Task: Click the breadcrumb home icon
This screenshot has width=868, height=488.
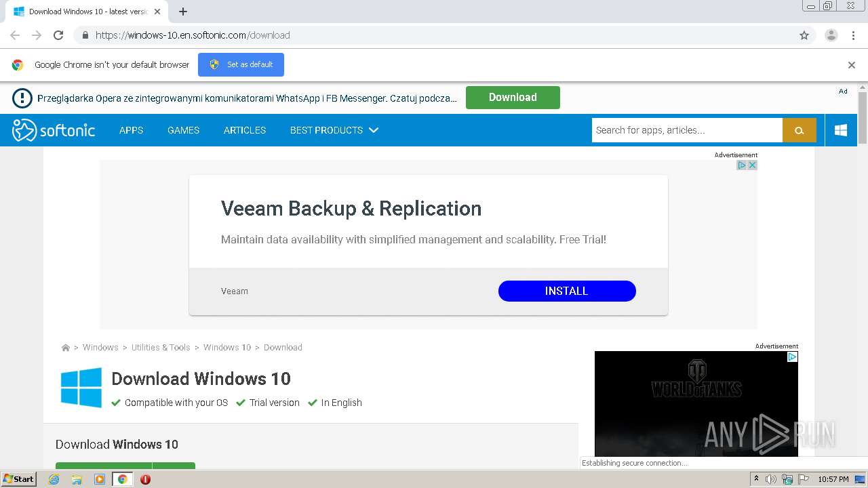Action: point(66,348)
